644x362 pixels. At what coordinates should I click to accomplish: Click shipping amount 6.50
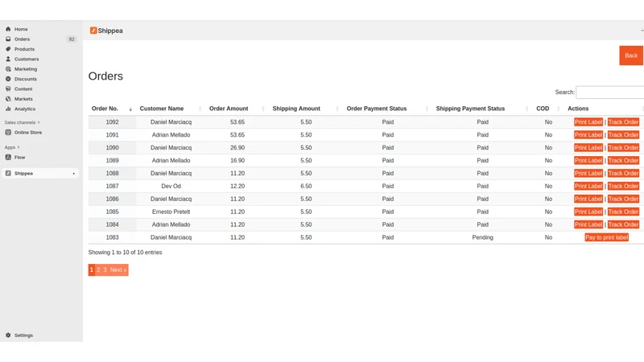coord(306,186)
